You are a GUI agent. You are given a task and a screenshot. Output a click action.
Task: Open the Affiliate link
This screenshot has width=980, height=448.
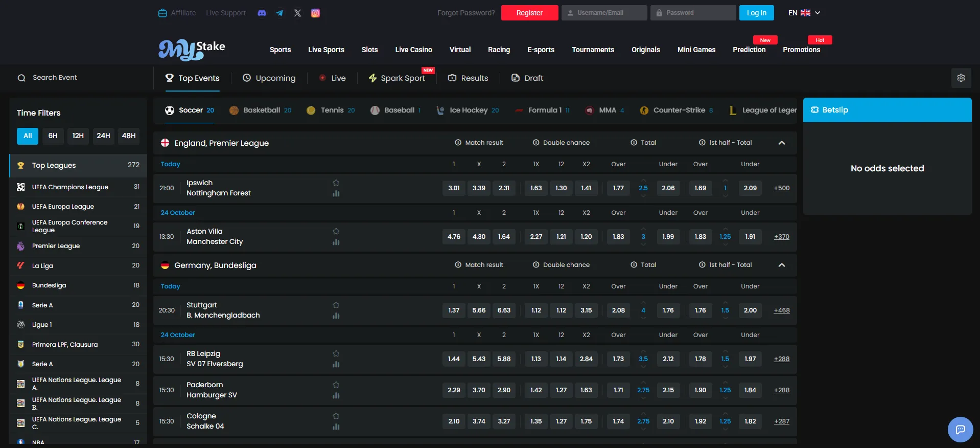[x=177, y=13]
